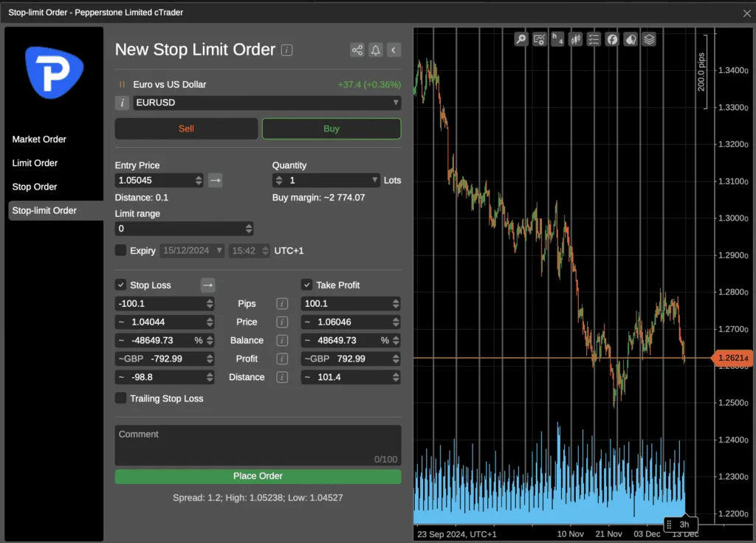
Task: Enable Trailing Stop Loss
Action: coord(120,398)
